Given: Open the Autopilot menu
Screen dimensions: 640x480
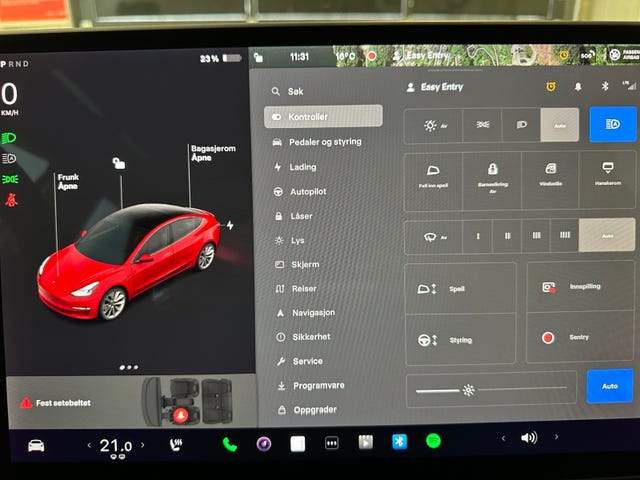Looking at the screenshot, I should click(x=300, y=191).
